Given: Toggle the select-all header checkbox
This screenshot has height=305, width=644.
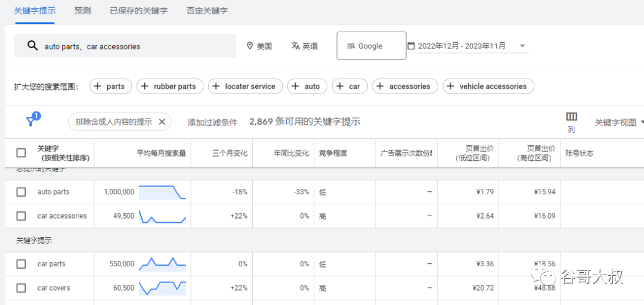Looking at the screenshot, I should [21, 152].
